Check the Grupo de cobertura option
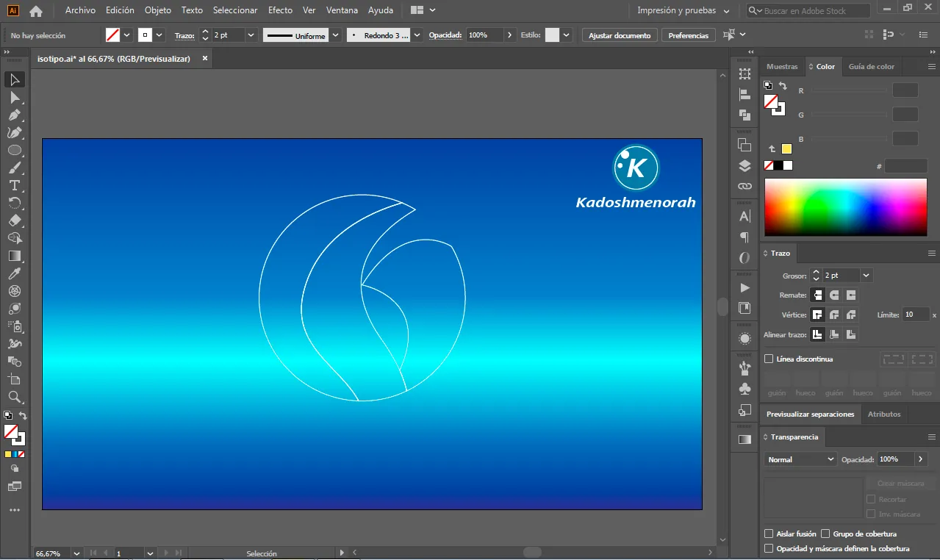This screenshot has width=940, height=560. (x=825, y=534)
